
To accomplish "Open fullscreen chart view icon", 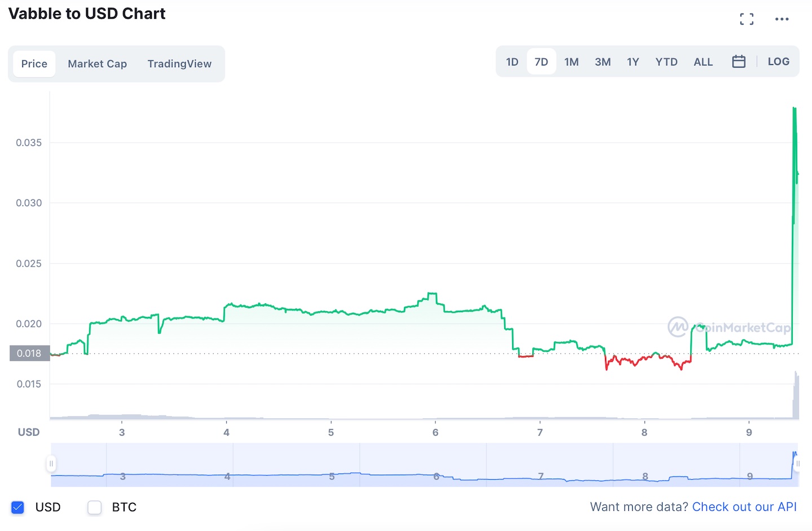I will (x=747, y=19).
